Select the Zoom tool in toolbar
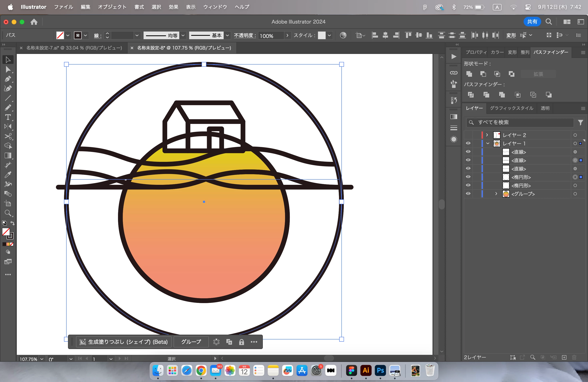The width and height of the screenshot is (588, 382). coord(8,213)
